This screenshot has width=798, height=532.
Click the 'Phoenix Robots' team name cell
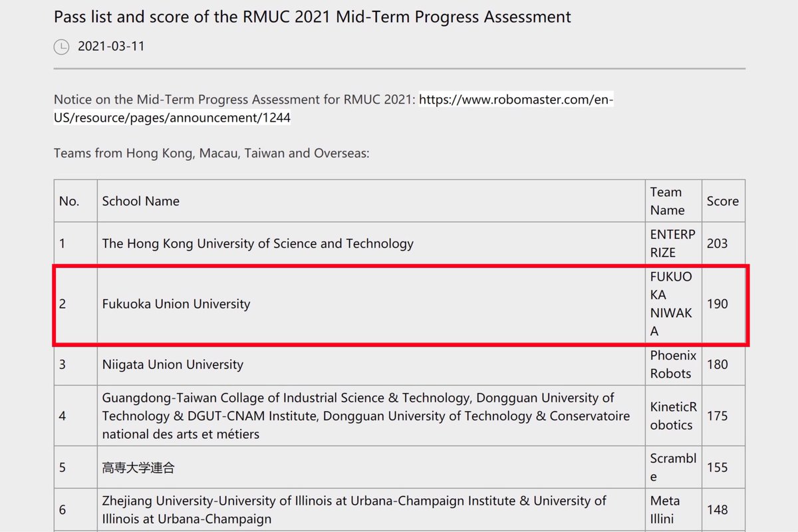pos(674,364)
